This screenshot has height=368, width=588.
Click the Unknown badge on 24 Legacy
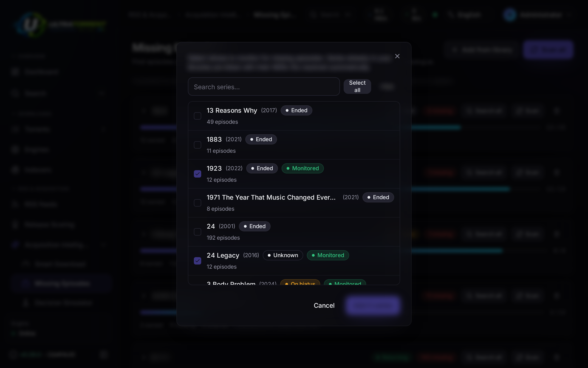click(x=283, y=255)
